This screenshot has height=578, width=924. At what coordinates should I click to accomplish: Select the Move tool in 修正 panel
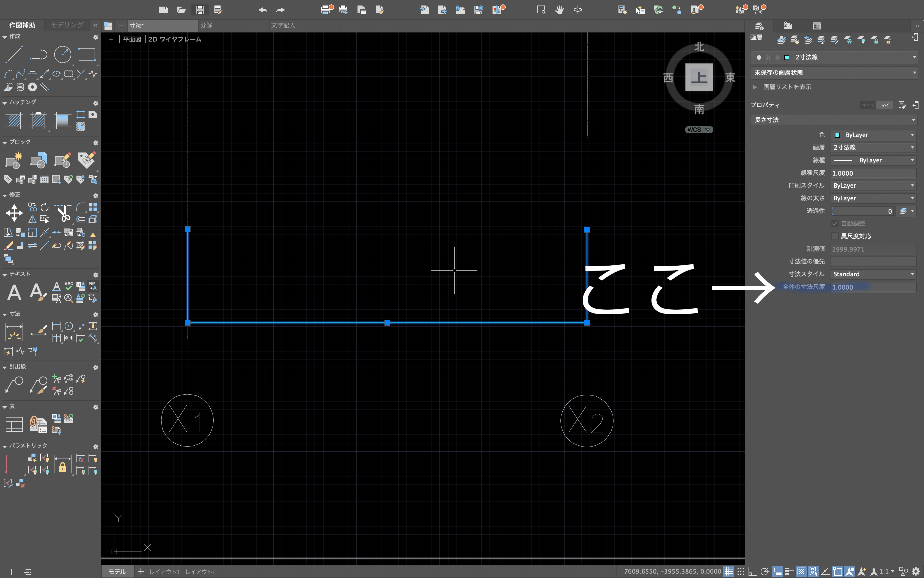(14, 213)
